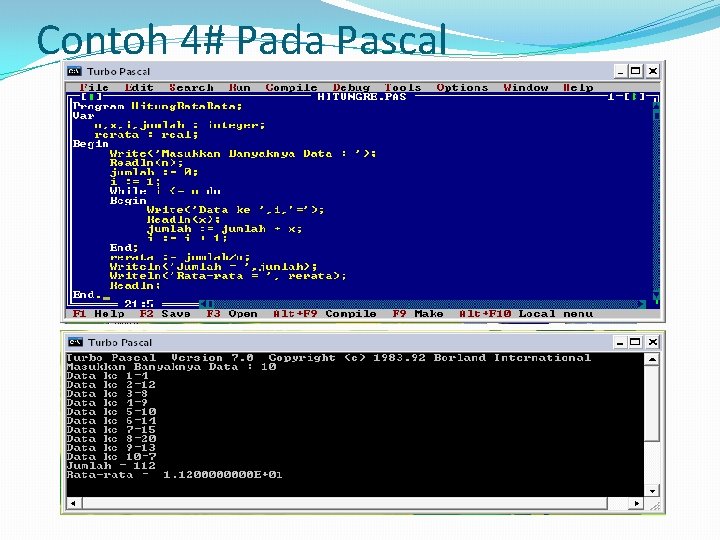Click F9 Make in the status bar

coord(418,314)
